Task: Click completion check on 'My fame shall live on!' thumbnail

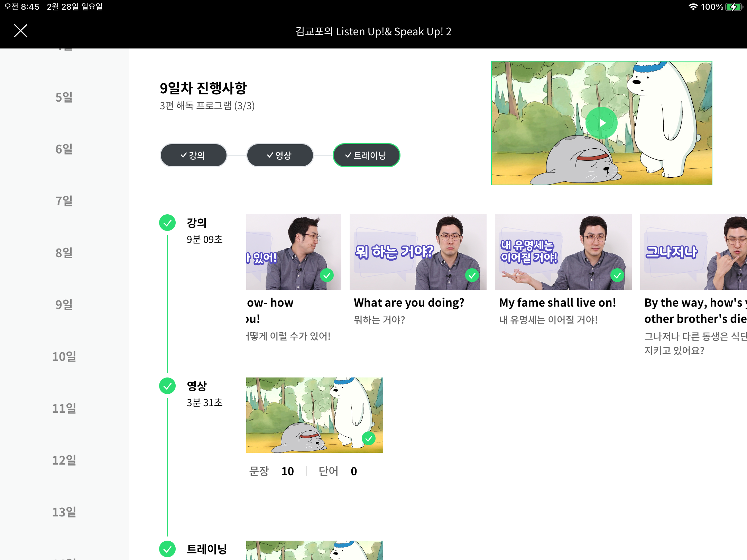Action: (617, 276)
